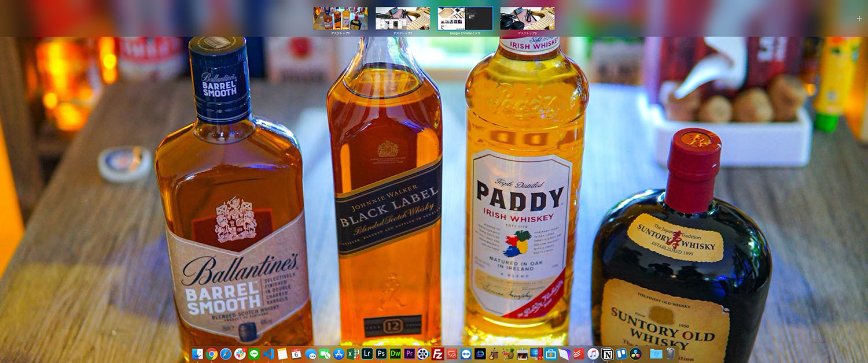Switch to デスクトップ3 space thumbnail
The image size is (868, 363).
(527, 18)
